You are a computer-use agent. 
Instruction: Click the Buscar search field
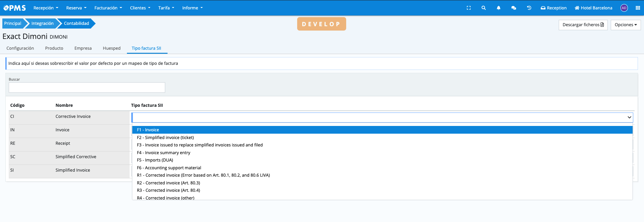click(x=87, y=88)
